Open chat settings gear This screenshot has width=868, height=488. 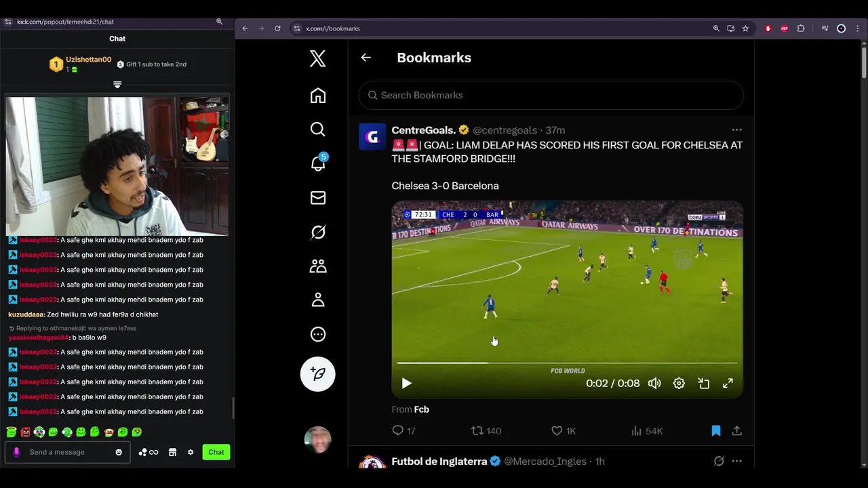pos(191,452)
